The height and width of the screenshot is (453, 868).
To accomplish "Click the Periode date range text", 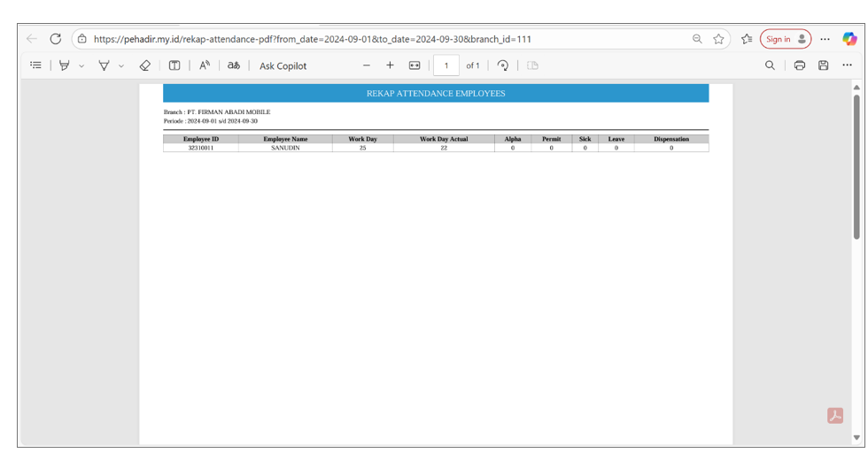I will click(x=211, y=120).
